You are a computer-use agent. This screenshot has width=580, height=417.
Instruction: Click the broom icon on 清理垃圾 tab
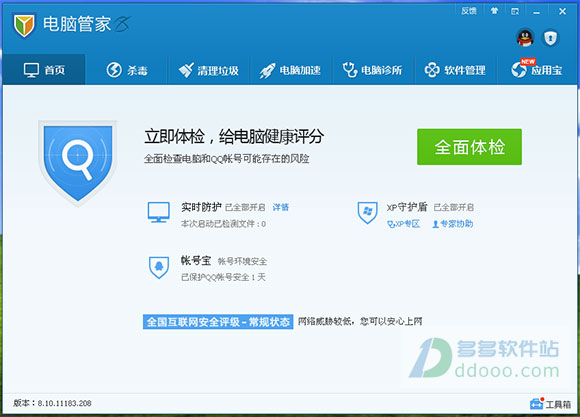coord(186,70)
